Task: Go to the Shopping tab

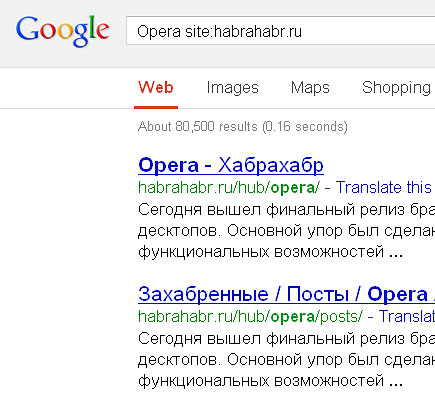Action: click(x=396, y=88)
